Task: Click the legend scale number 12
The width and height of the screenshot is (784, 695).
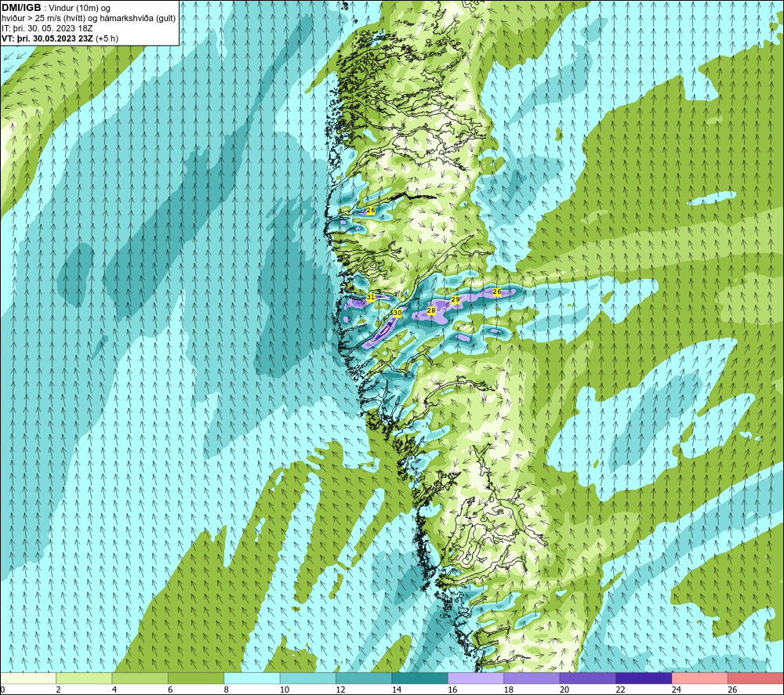Action: point(340,690)
